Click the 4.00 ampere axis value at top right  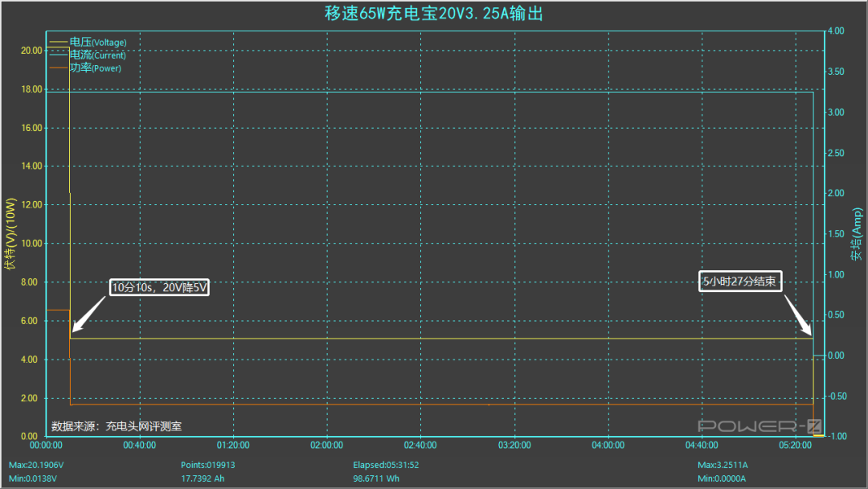(x=836, y=31)
